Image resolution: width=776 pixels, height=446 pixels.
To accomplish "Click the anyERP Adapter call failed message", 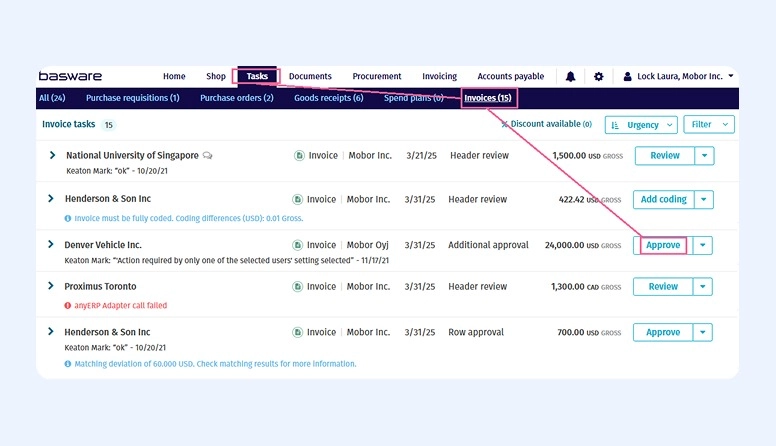I will (x=121, y=305).
